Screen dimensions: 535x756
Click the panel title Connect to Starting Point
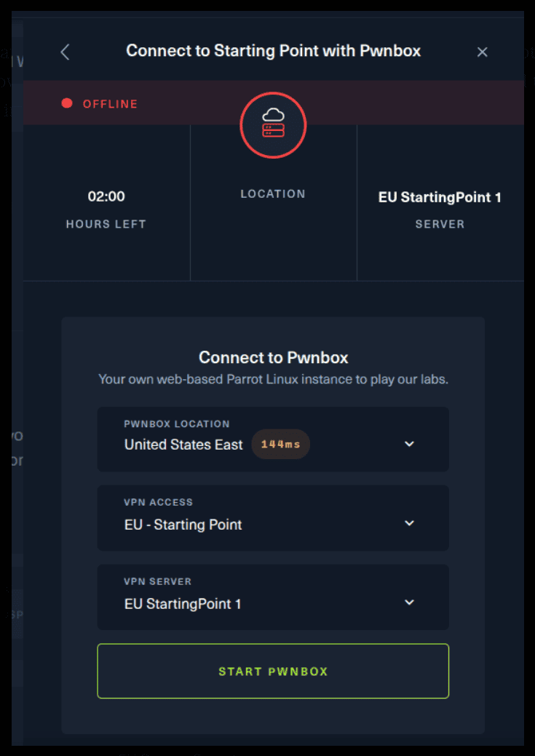(x=273, y=51)
